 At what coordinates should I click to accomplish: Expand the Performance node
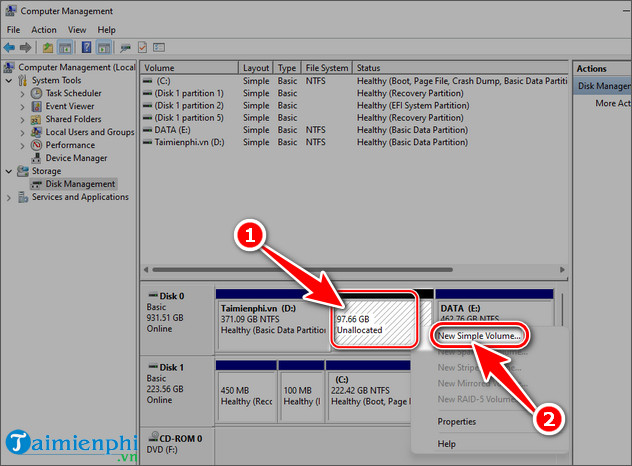pos(22,146)
